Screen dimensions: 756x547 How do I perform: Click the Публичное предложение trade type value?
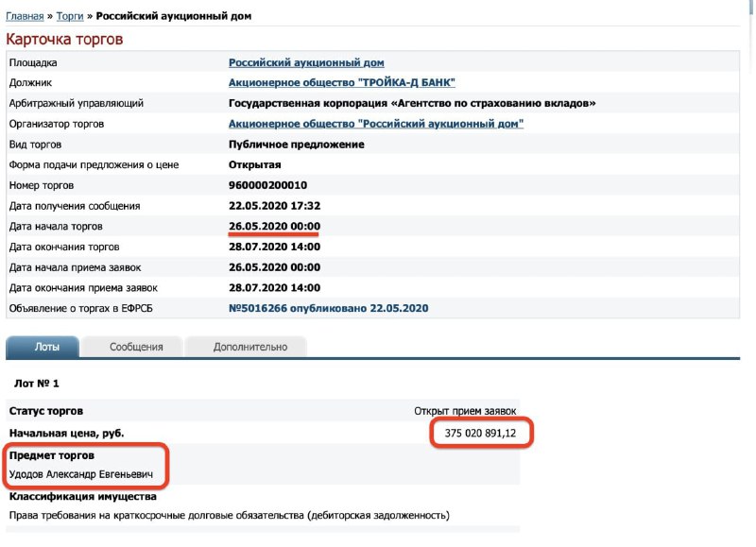(296, 145)
